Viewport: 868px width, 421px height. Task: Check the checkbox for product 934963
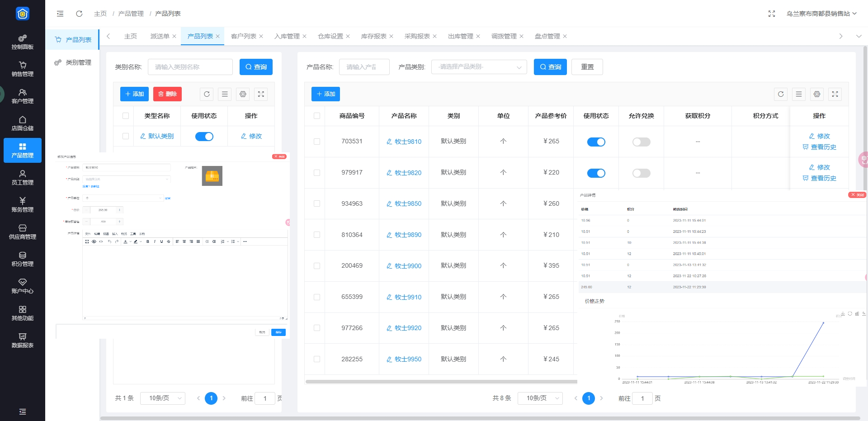click(x=317, y=204)
